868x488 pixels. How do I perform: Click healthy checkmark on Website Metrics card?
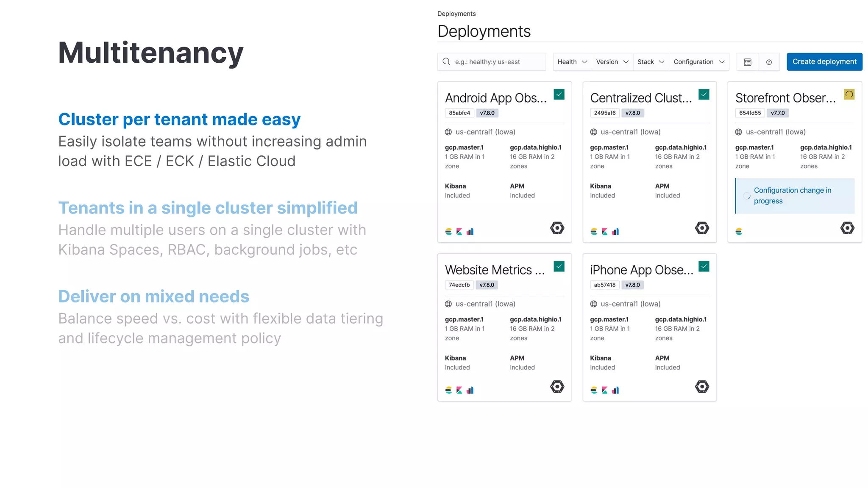[559, 266]
